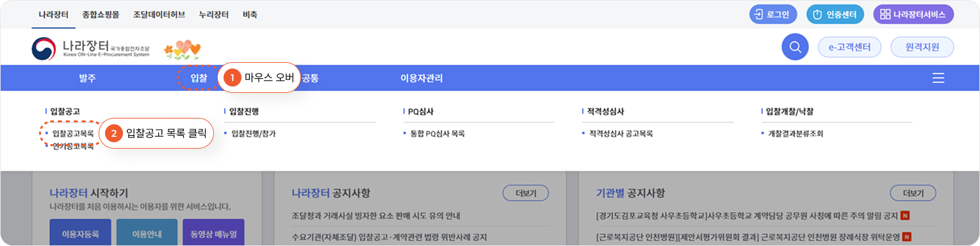
Task: Click 통합 PQ심사 목록 link
Action: 437,134
